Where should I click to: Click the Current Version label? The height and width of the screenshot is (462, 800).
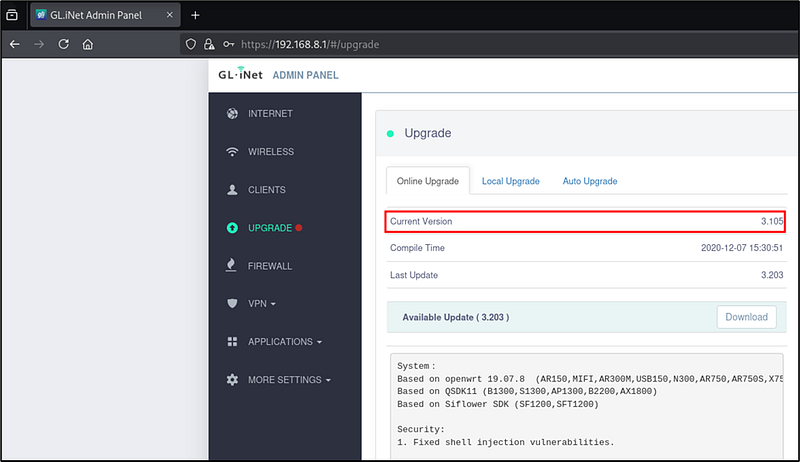pyautogui.click(x=421, y=221)
